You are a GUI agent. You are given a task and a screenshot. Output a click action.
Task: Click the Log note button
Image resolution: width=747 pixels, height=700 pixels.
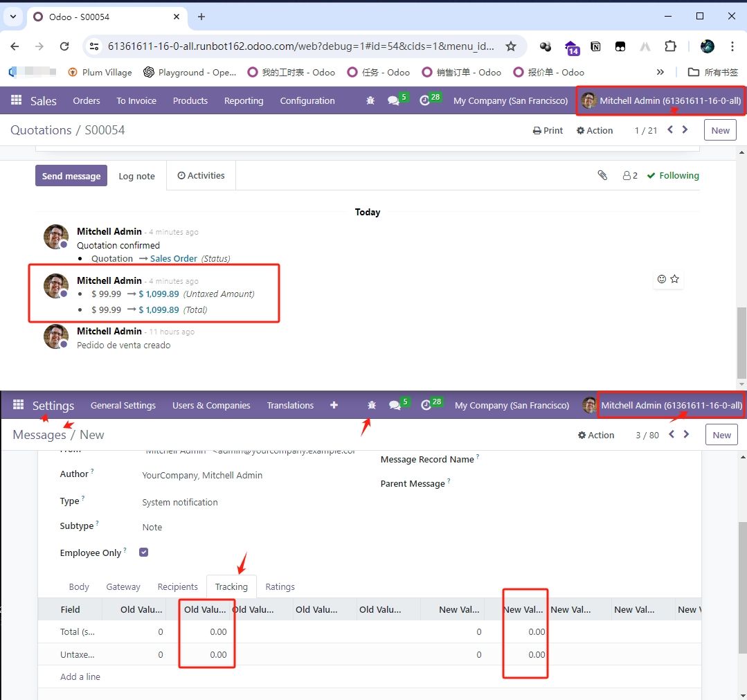(136, 176)
